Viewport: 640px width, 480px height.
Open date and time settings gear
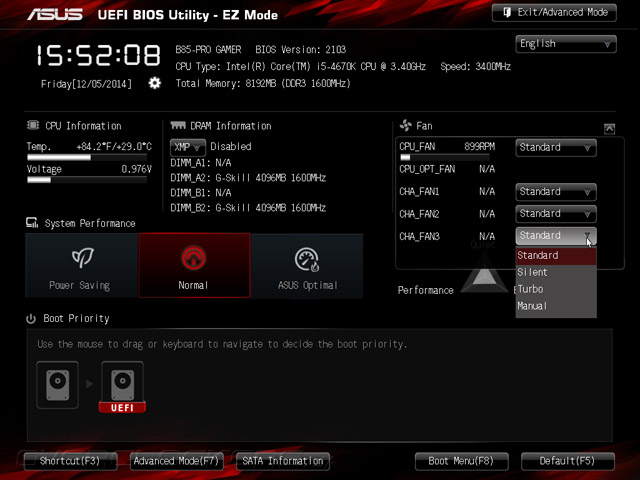(x=154, y=83)
